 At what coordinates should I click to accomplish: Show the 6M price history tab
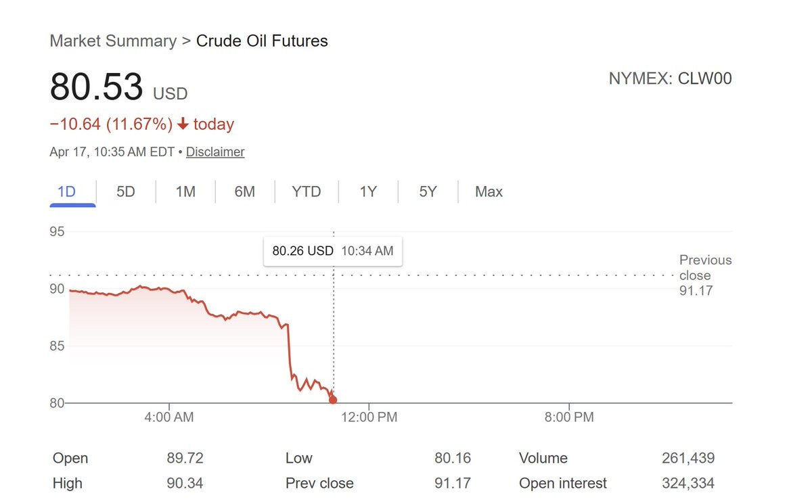click(x=245, y=191)
